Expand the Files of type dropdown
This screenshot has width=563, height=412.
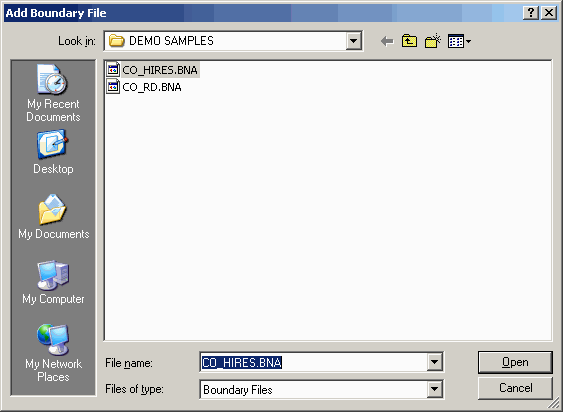click(434, 389)
